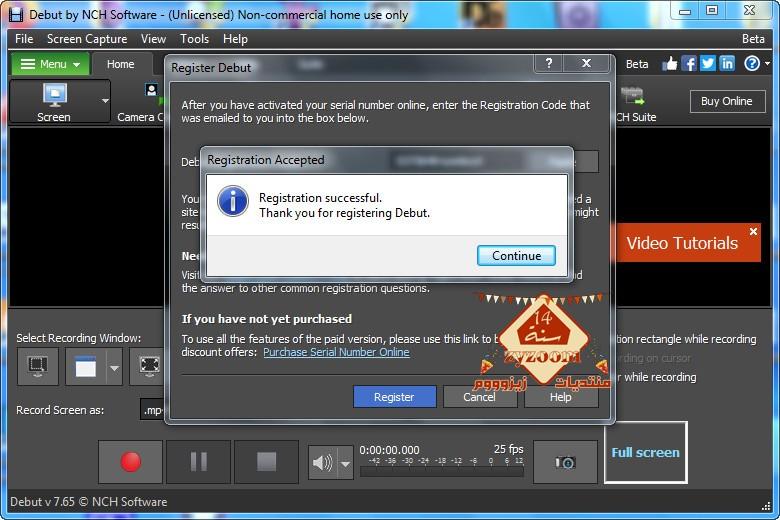Open the Tools menu
This screenshot has height=520, width=780.
[195, 39]
